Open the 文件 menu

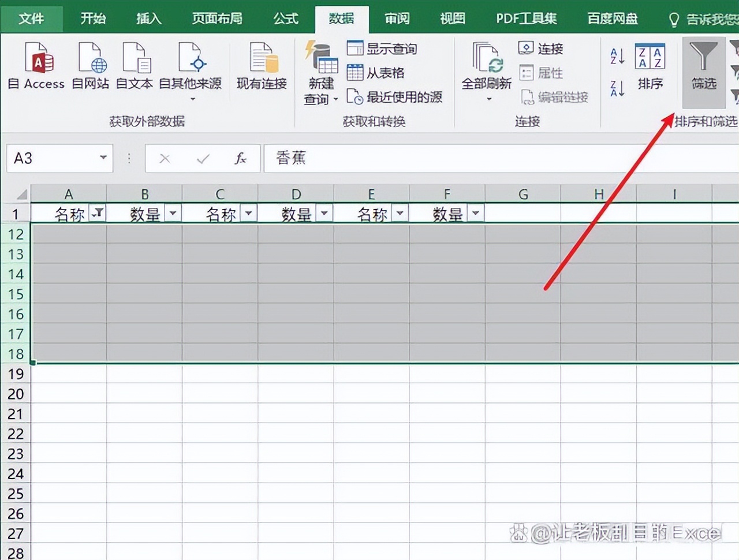32,18
